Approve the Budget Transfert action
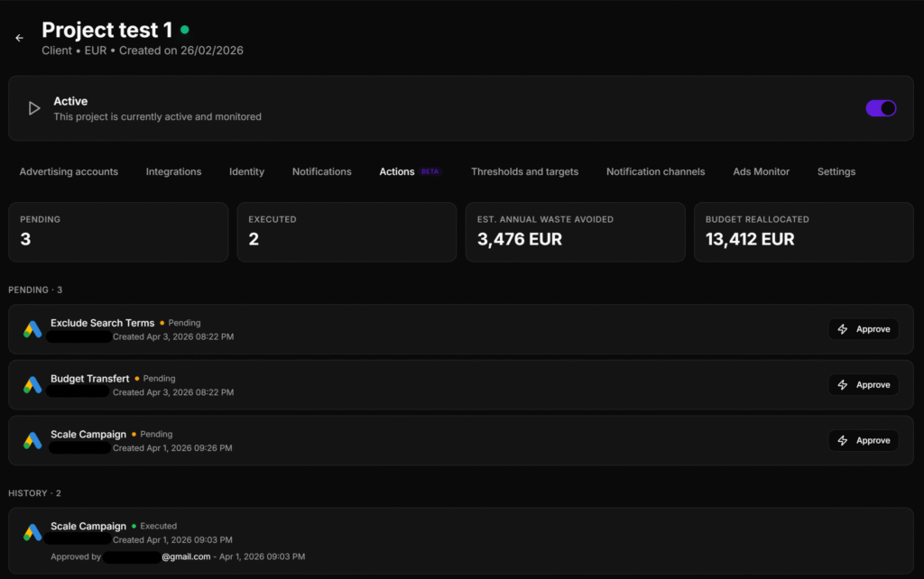 point(863,385)
